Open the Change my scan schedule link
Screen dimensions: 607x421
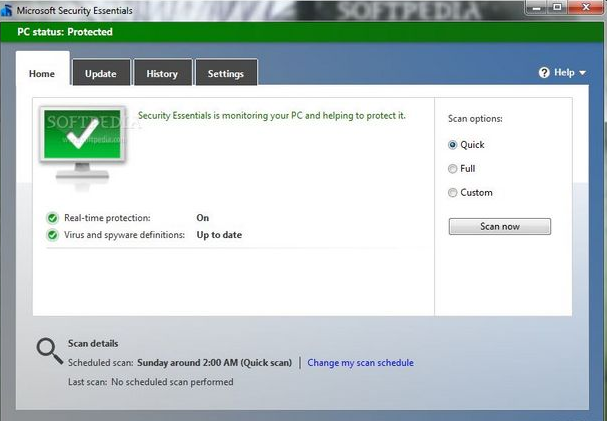360,363
